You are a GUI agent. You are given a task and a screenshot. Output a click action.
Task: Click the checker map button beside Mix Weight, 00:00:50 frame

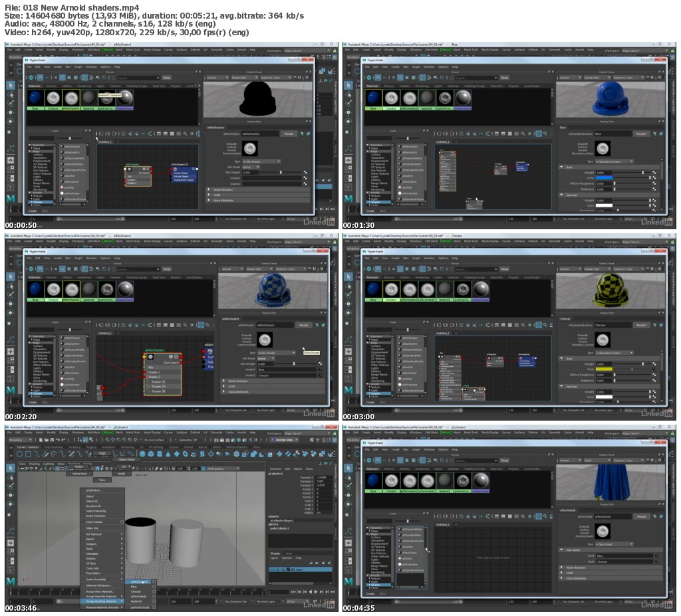pos(305,172)
